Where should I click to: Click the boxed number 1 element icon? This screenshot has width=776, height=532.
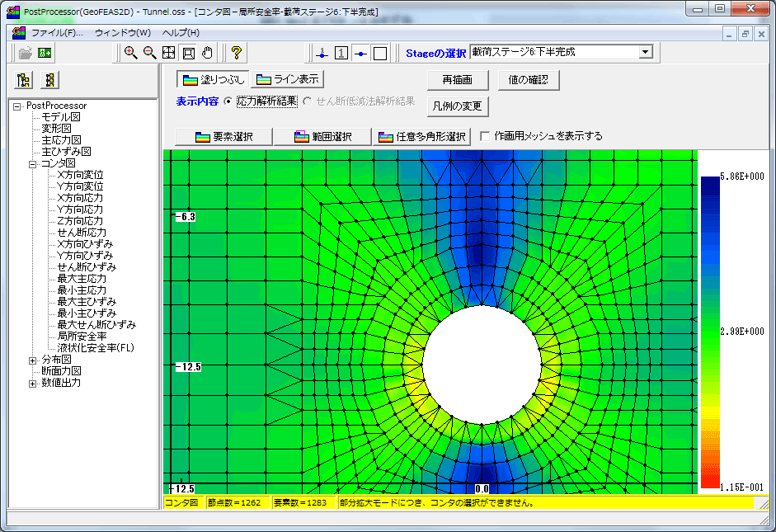(x=341, y=53)
